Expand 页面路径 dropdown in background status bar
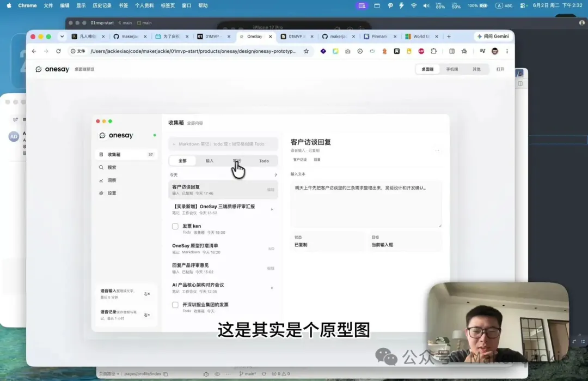This screenshot has width=588, height=381. coord(109,374)
